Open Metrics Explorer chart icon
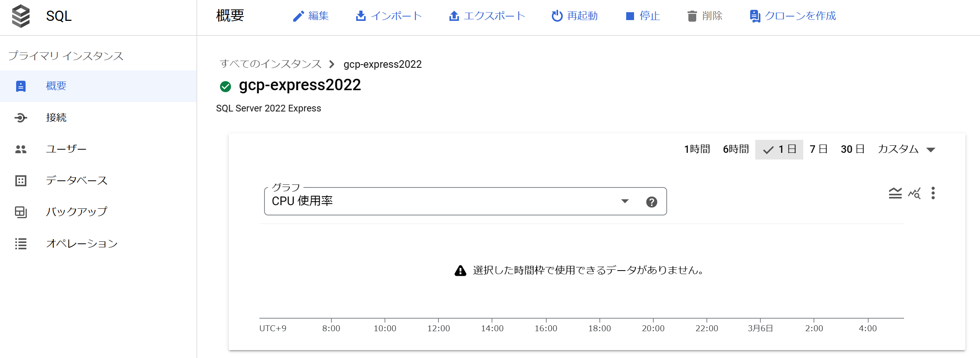The height and width of the screenshot is (358, 980). [x=914, y=193]
